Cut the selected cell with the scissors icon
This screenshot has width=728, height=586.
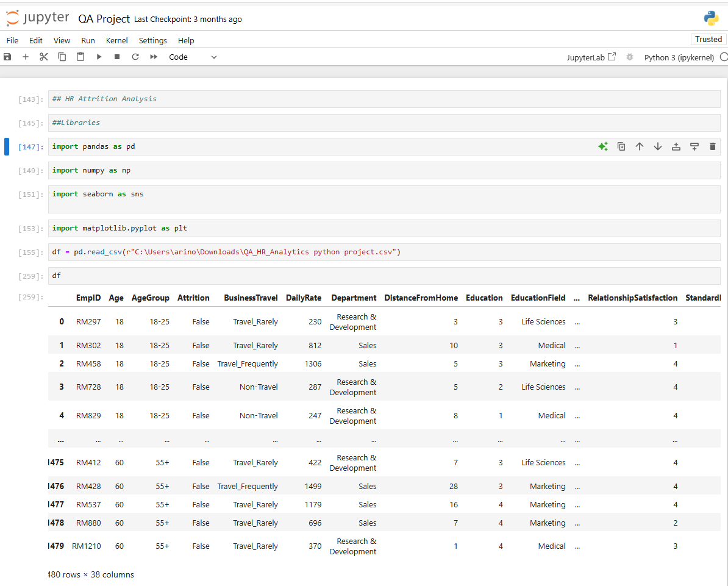[44, 57]
